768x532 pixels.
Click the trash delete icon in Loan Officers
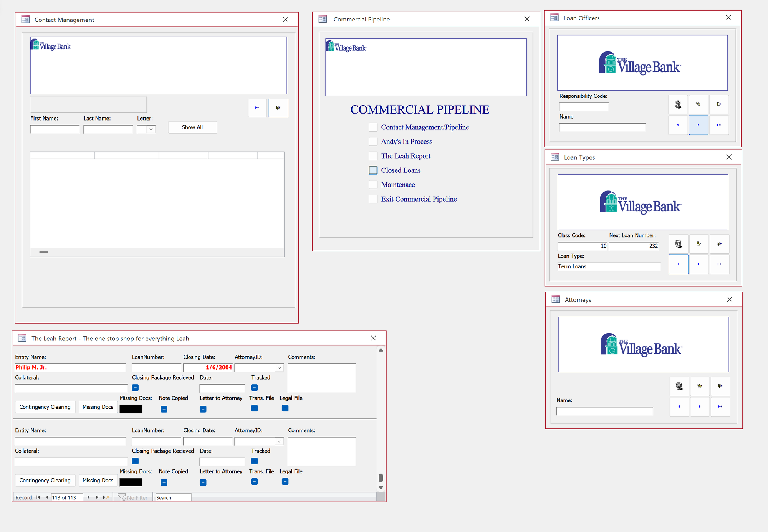tap(678, 104)
